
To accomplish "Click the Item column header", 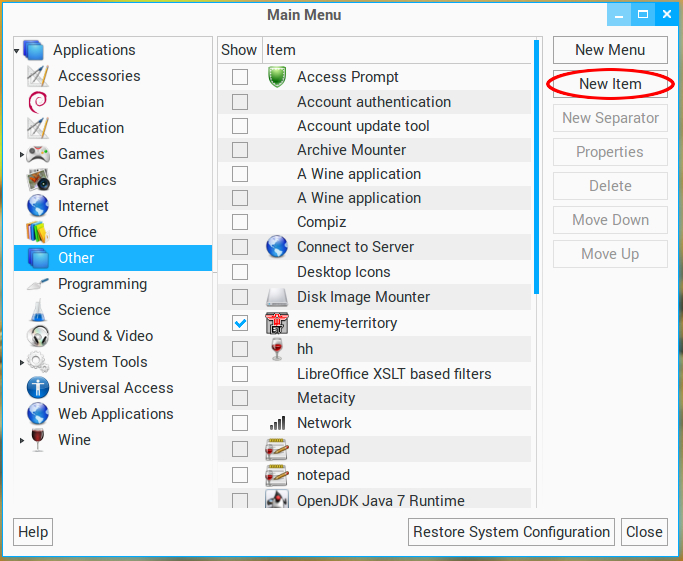I will click(281, 50).
